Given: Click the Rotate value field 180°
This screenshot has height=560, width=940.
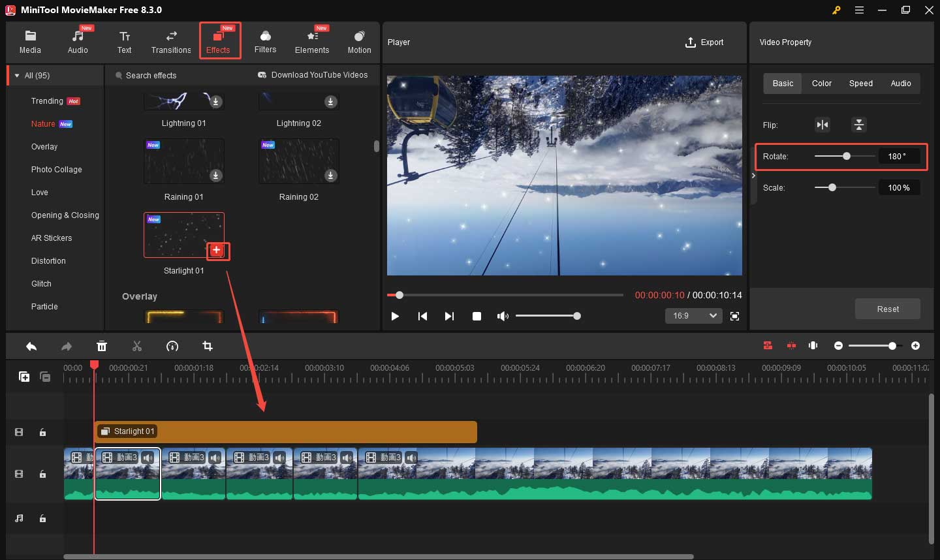Looking at the screenshot, I should (x=899, y=156).
